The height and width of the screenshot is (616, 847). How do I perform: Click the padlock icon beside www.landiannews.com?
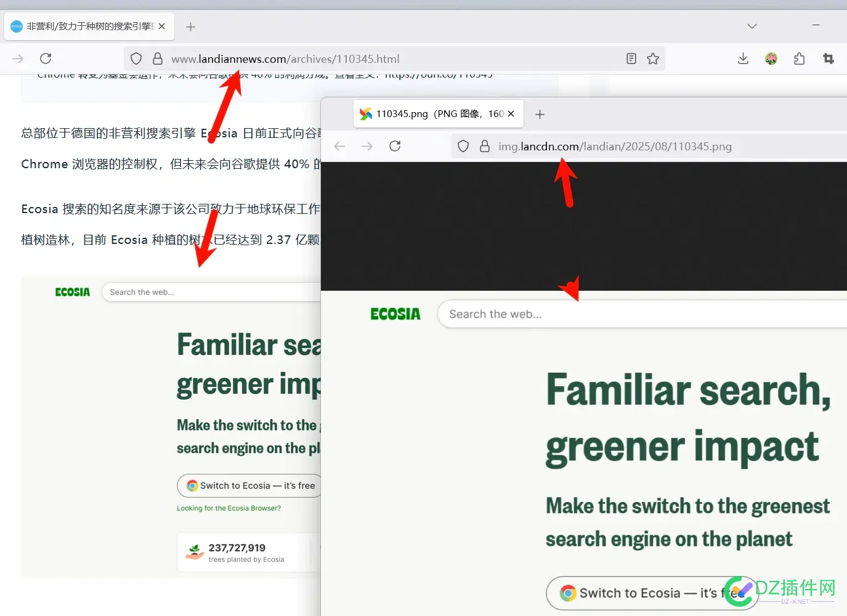pyautogui.click(x=158, y=59)
